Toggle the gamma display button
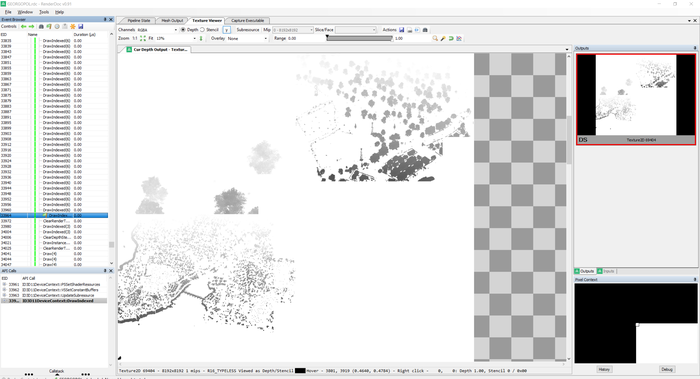Viewport: 700px width, 379px height. pos(227,30)
